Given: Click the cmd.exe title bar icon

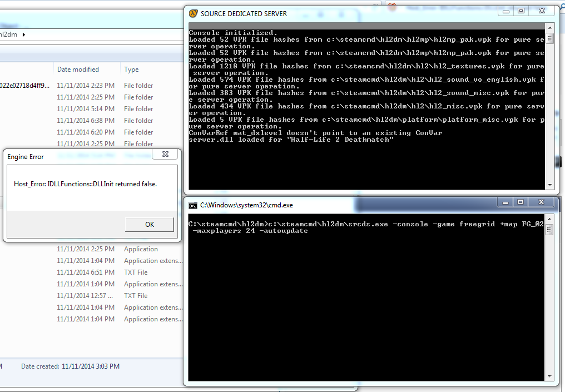Looking at the screenshot, I should 193,205.
